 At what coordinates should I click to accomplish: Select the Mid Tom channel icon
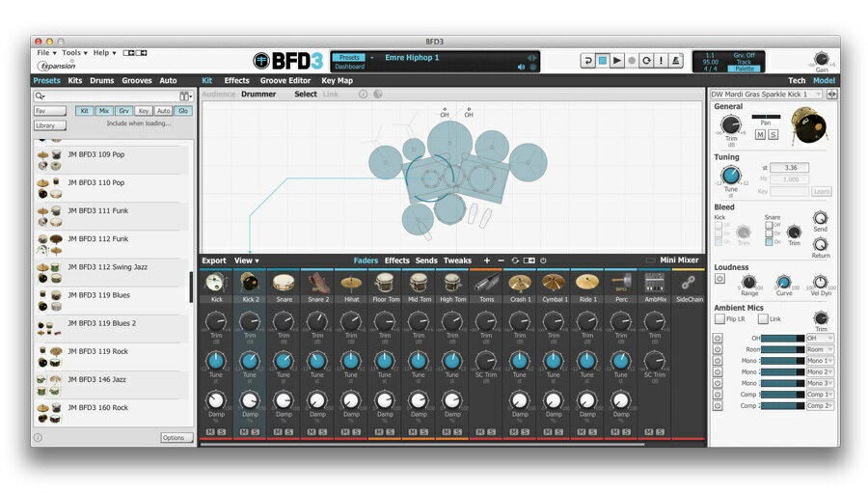click(x=419, y=283)
